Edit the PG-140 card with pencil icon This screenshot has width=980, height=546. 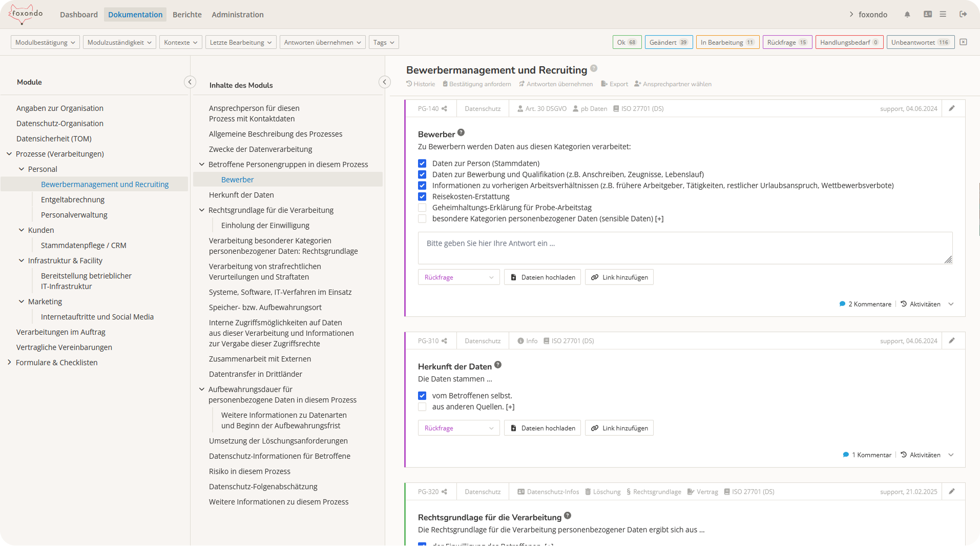pos(952,109)
